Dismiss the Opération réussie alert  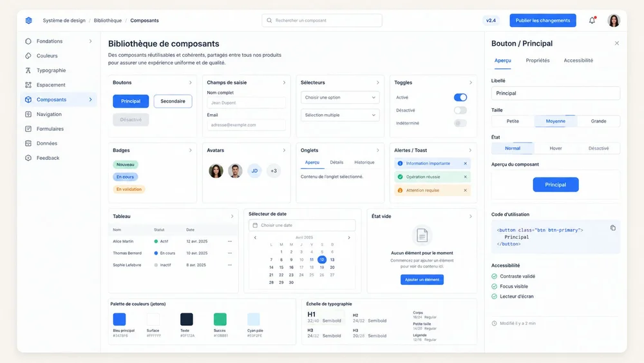coord(466,177)
